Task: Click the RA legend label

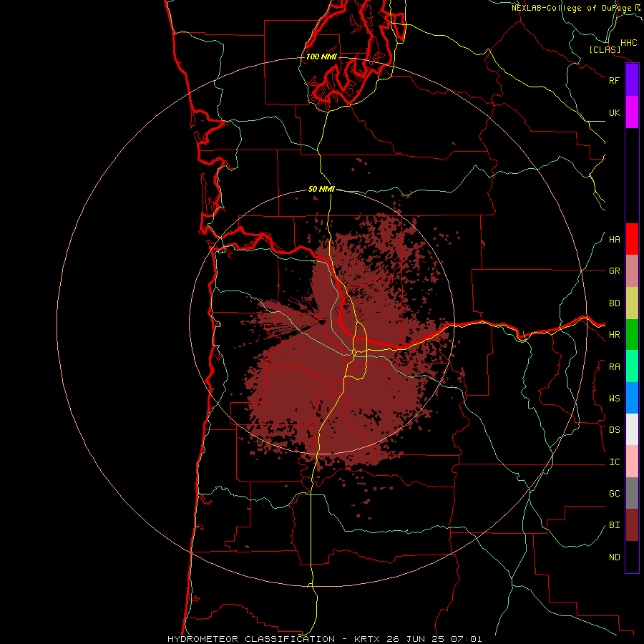Action: tap(614, 367)
